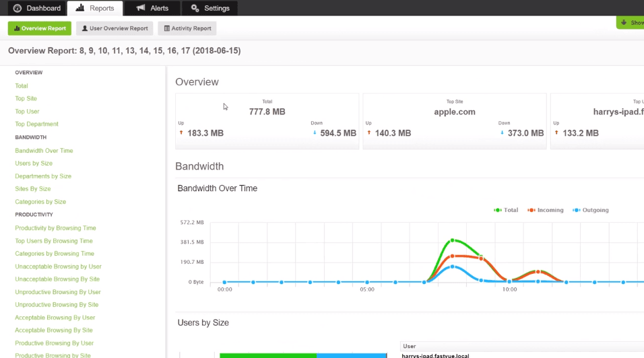Click the Overview Report title text
Screen dimensions: 644x358
tap(125, 51)
